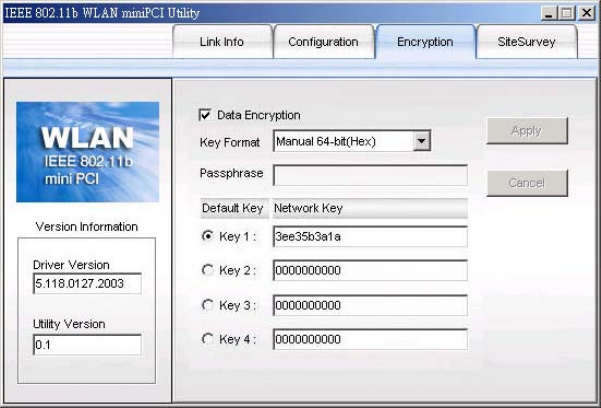This screenshot has width=601, height=408.
Task: Close the WLAN miniPCI Utility window
Action: click(586, 13)
